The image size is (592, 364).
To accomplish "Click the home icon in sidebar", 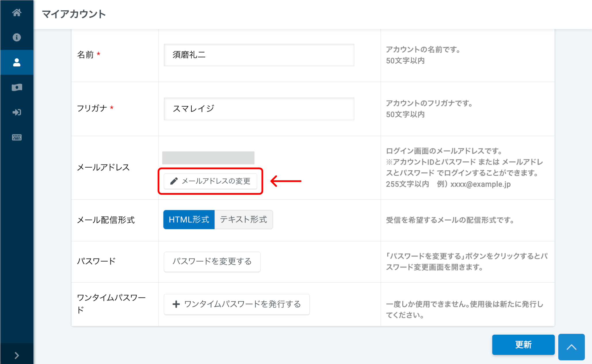I will (x=17, y=12).
